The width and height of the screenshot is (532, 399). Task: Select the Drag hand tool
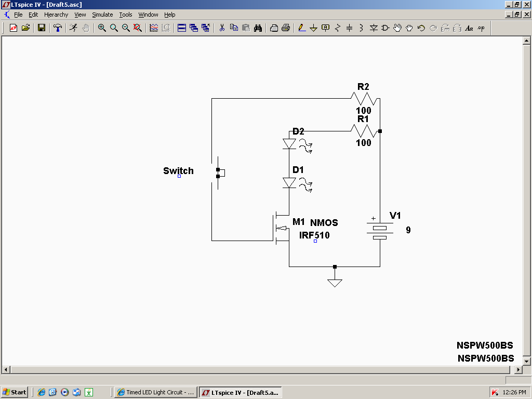(x=409, y=28)
